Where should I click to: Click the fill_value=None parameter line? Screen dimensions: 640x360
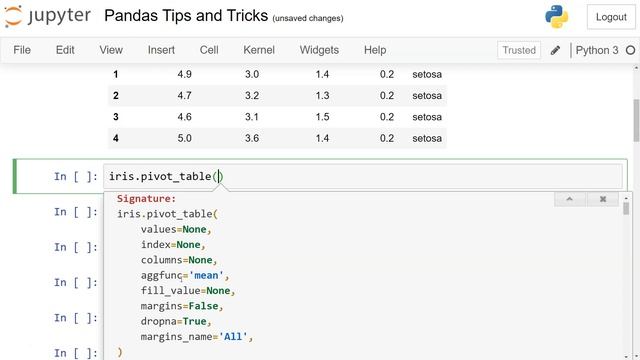[188, 291]
